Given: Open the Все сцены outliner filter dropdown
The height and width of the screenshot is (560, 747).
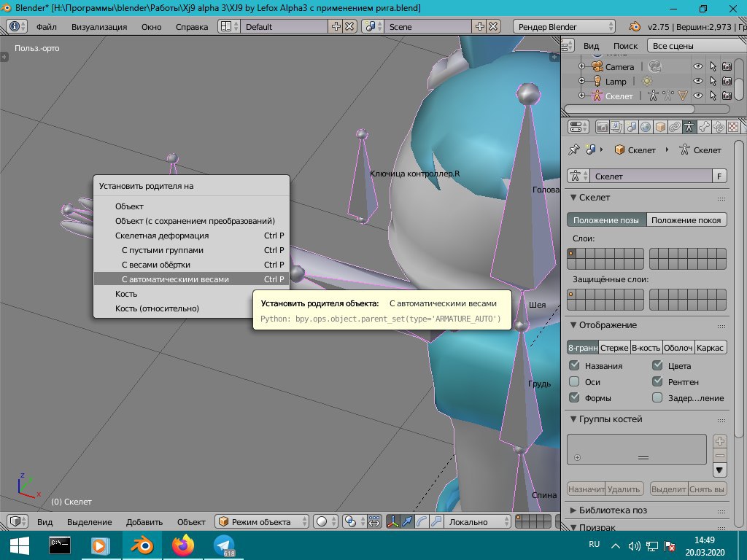Looking at the screenshot, I should tap(697, 46).
